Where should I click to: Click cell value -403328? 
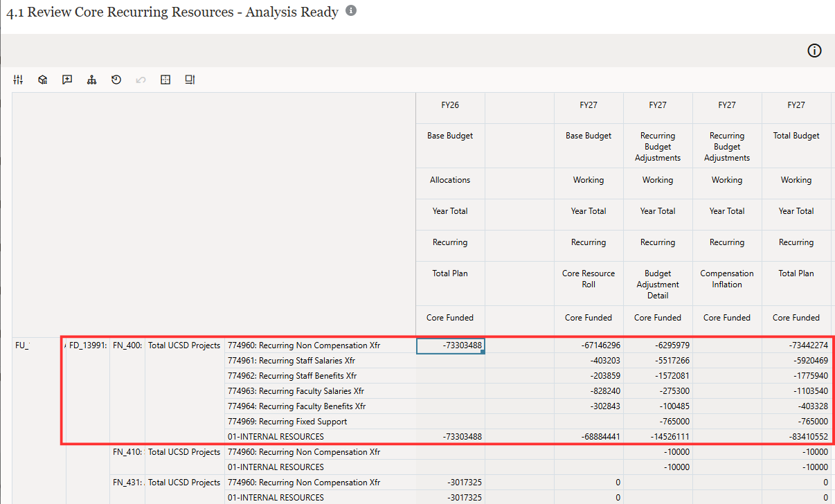coord(796,406)
